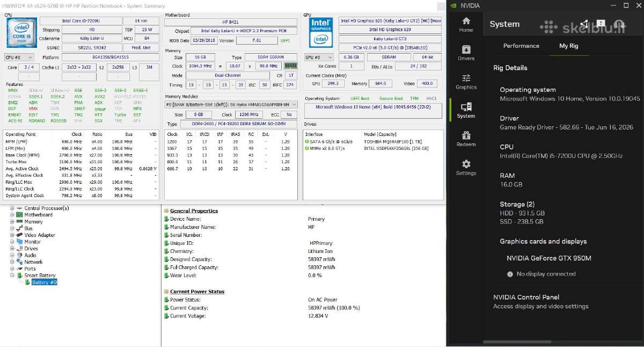Click the NVIDIA GeForce GTX 950M entry

tap(548, 258)
